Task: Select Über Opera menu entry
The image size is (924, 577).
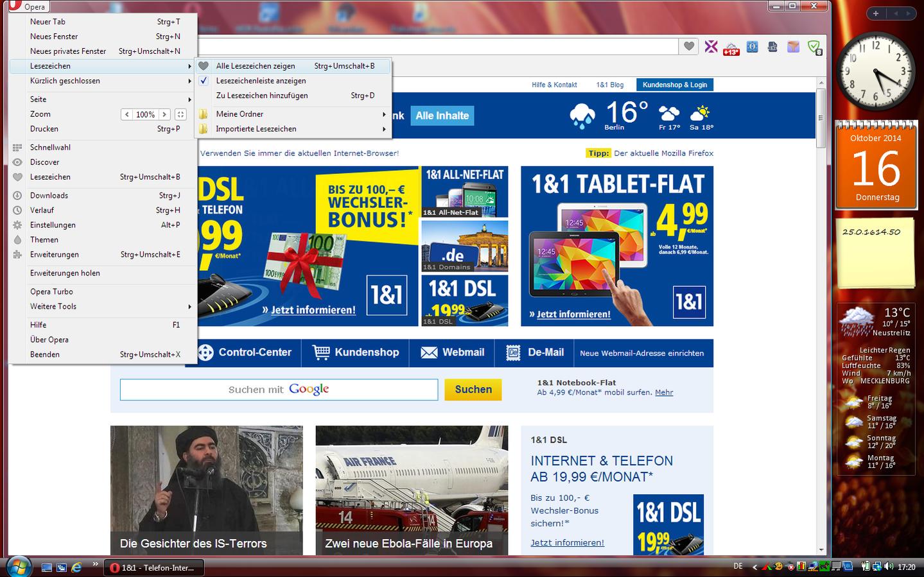Action: point(103,340)
